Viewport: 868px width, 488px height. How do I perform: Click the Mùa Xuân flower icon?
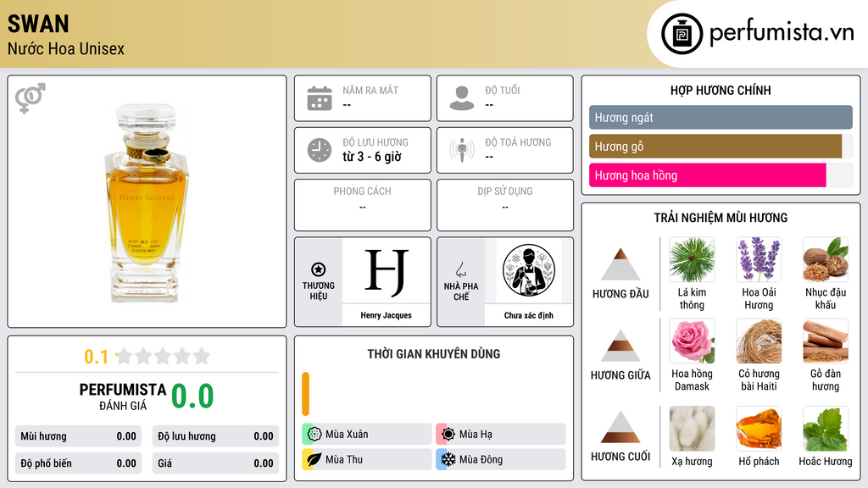coord(314,435)
